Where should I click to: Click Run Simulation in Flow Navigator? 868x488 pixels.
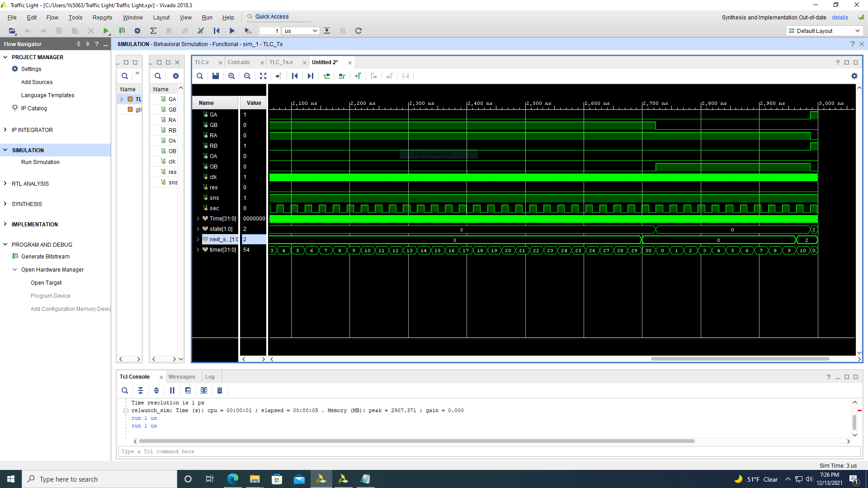tap(40, 162)
